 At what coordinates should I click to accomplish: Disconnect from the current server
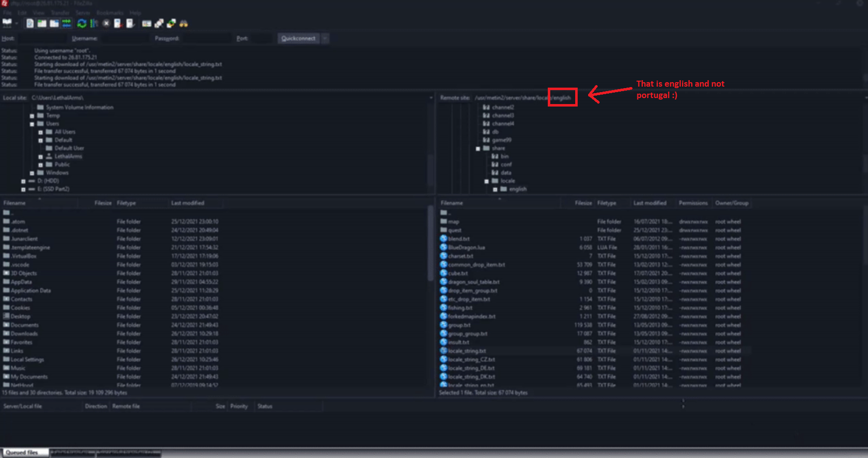click(x=118, y=23)
